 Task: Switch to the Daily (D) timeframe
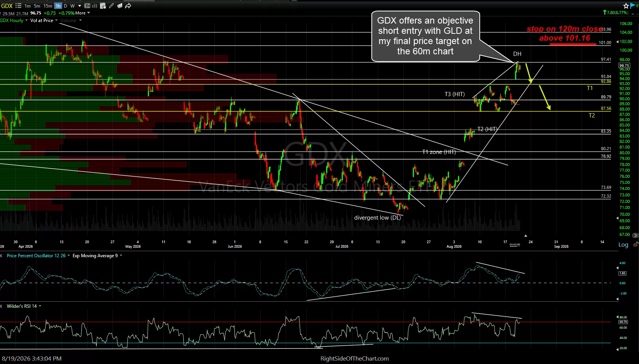point(65,6)
